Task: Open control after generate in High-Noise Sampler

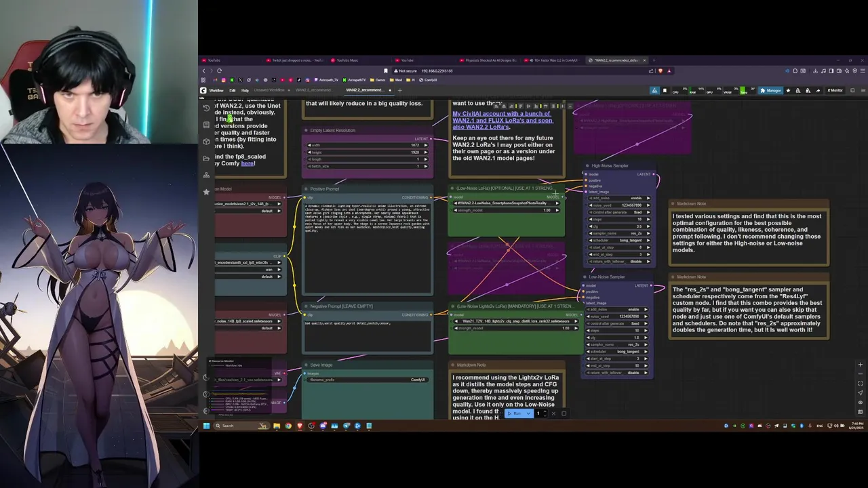Action: coord(619,212)
